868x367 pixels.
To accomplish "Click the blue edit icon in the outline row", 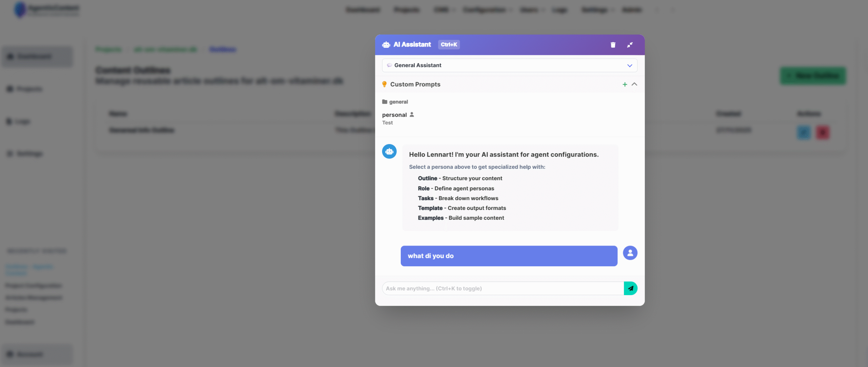I will [x=804, y=132].
